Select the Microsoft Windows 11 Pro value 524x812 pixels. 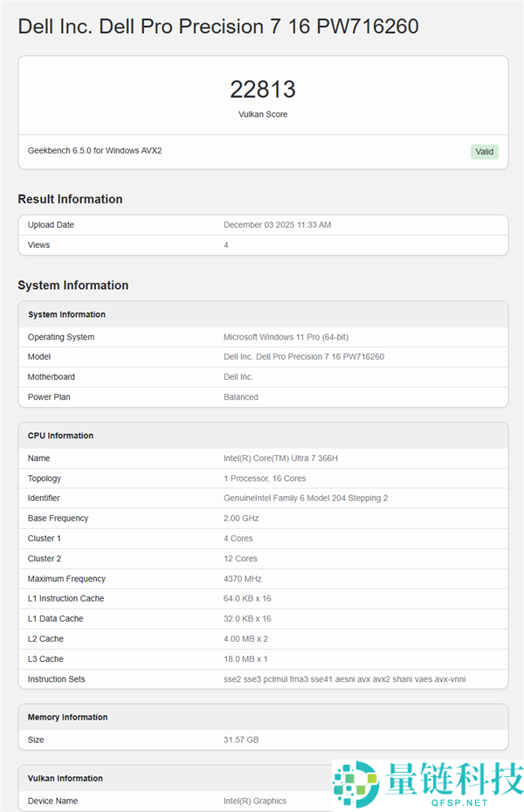tap(286, 337)
